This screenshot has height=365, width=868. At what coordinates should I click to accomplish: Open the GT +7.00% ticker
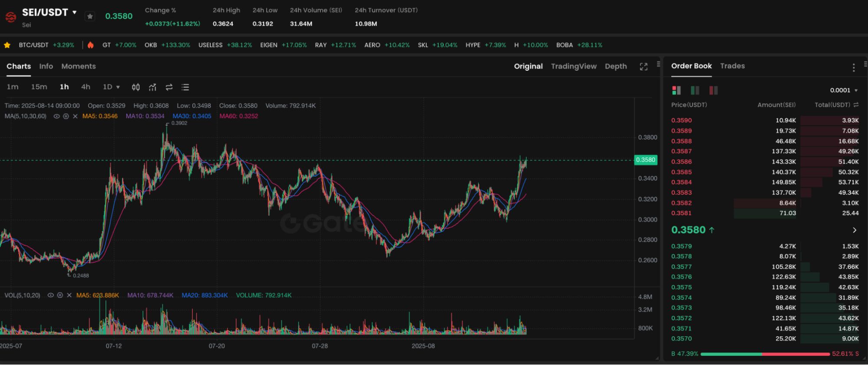click(x=119, y=45)
